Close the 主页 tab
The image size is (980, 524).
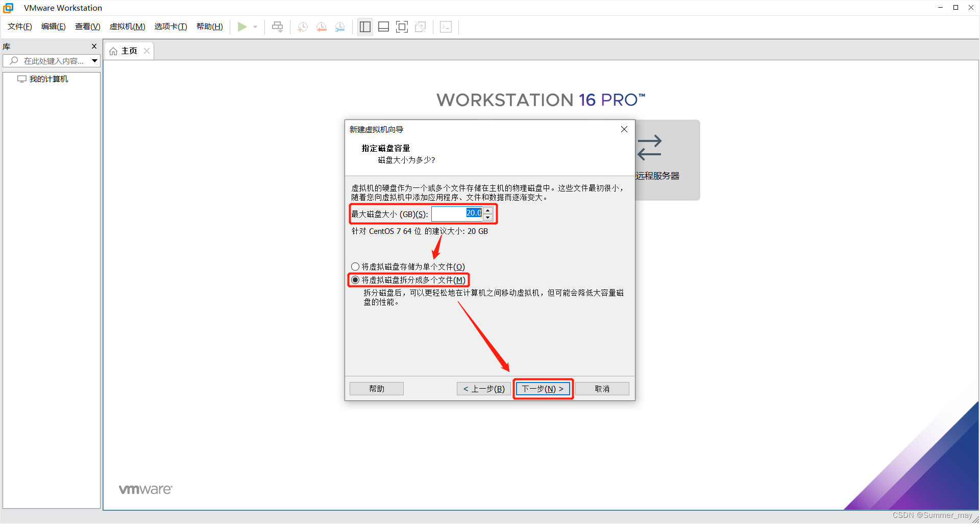click(146, 51)
